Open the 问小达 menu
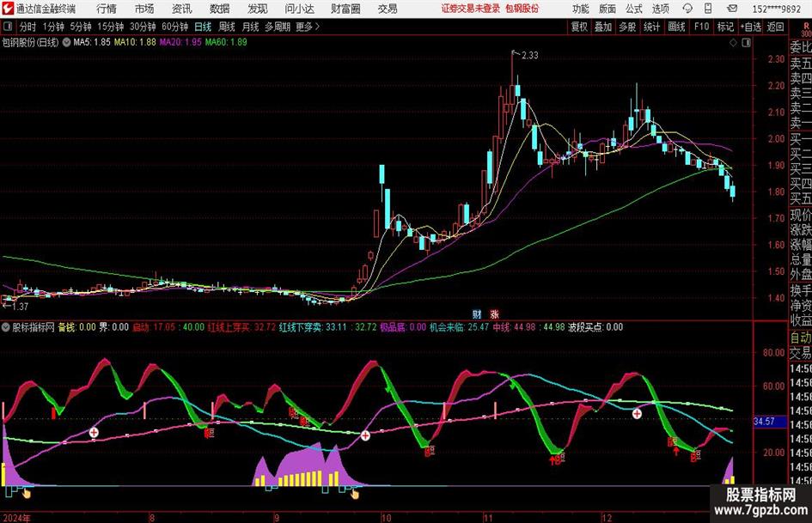Screen dimensions: 812x523 pos(299,9)
